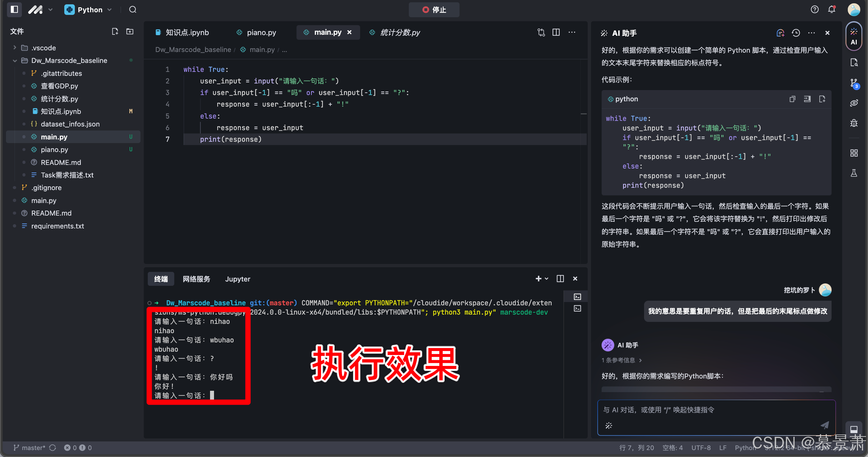Image resolution: width=868 pixels, height=457 pixels.
Task: Collapse the Dw_Marscode_baseline folder
Action: tap(15, 61)
